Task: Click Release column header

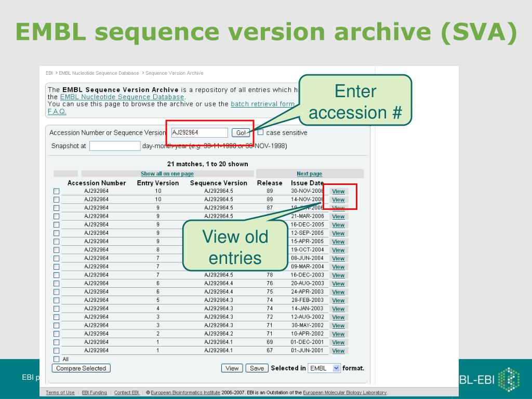Action: [270, 183]
